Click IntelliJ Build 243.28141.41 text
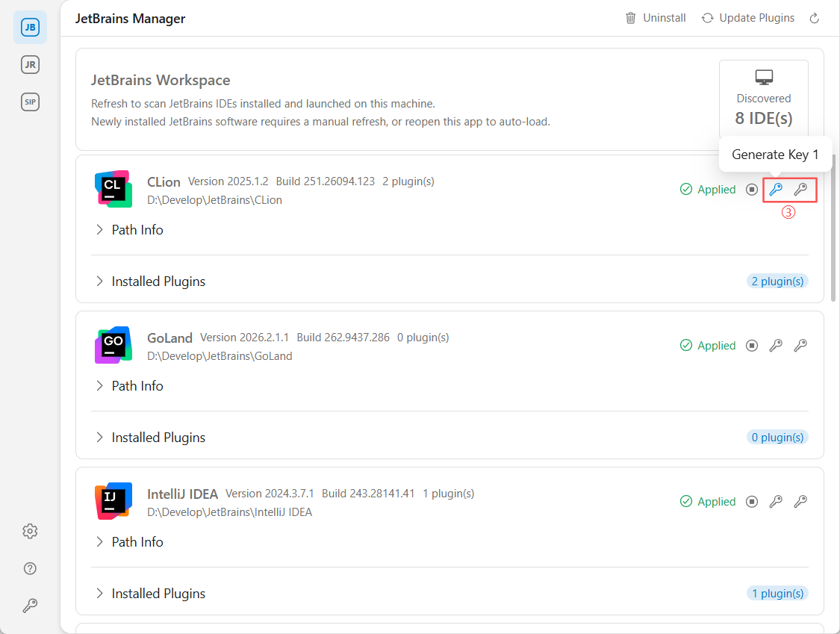 (x=368, y=493)
